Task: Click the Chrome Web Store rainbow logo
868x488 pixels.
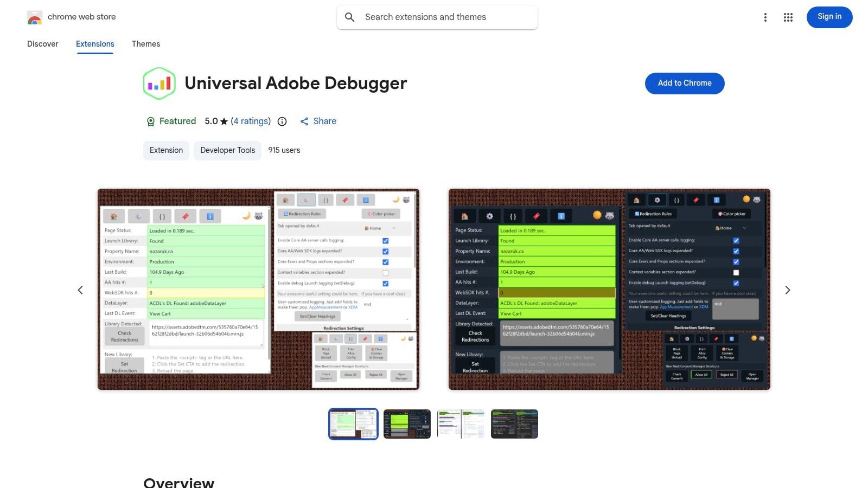Action: click(35, 17)
